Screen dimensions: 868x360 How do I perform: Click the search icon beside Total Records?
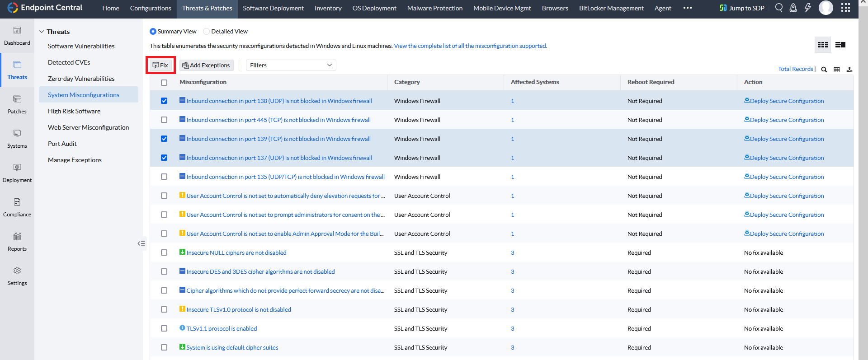(824, 70)
